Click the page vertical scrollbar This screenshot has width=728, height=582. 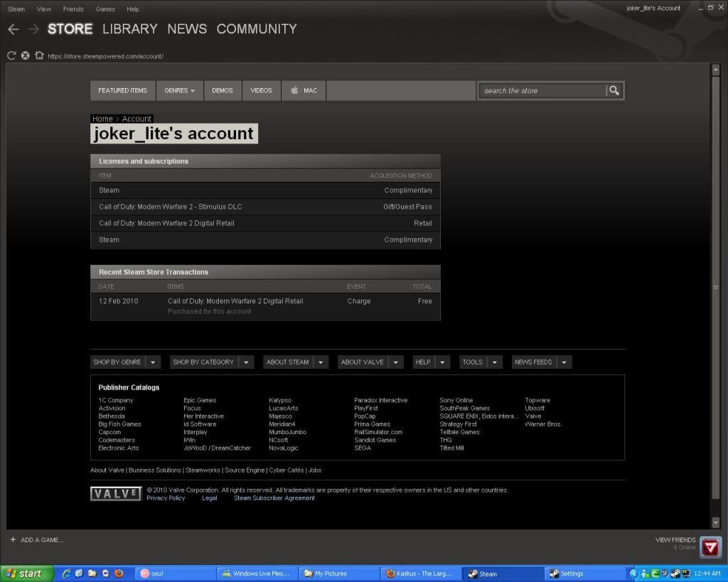coord(715,288)
